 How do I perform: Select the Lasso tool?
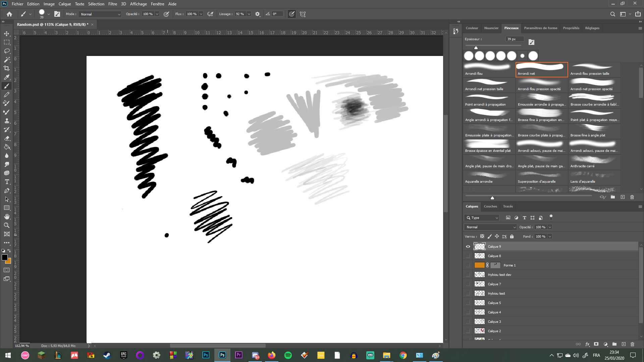(x=7, y=51)
